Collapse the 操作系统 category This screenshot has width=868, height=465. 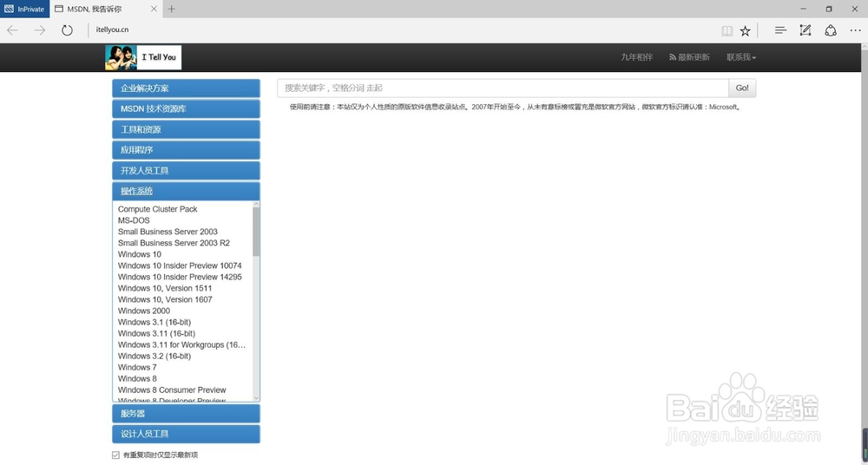(x=186, y=191)
